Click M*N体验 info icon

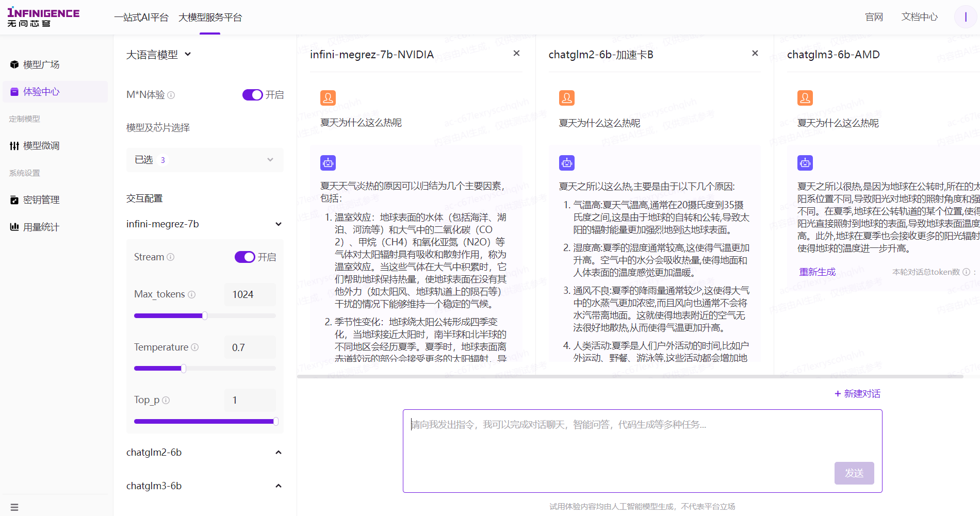pos(171,95)
